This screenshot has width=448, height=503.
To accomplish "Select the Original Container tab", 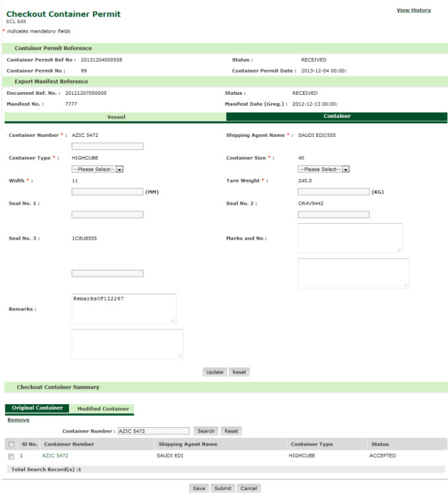I will 37,408.
